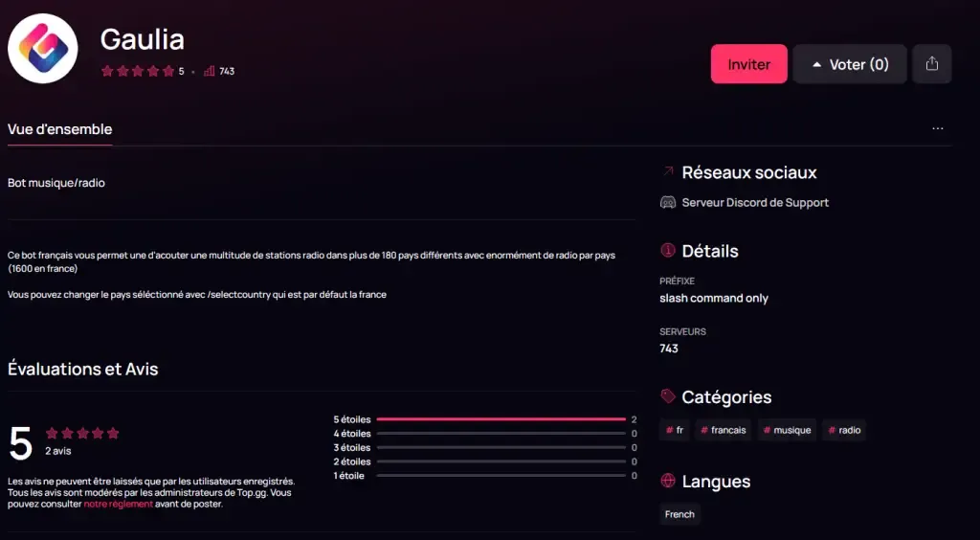Click the Évaluations et Avis heading
Screen dimensions: 980x540
pos(82,369)
